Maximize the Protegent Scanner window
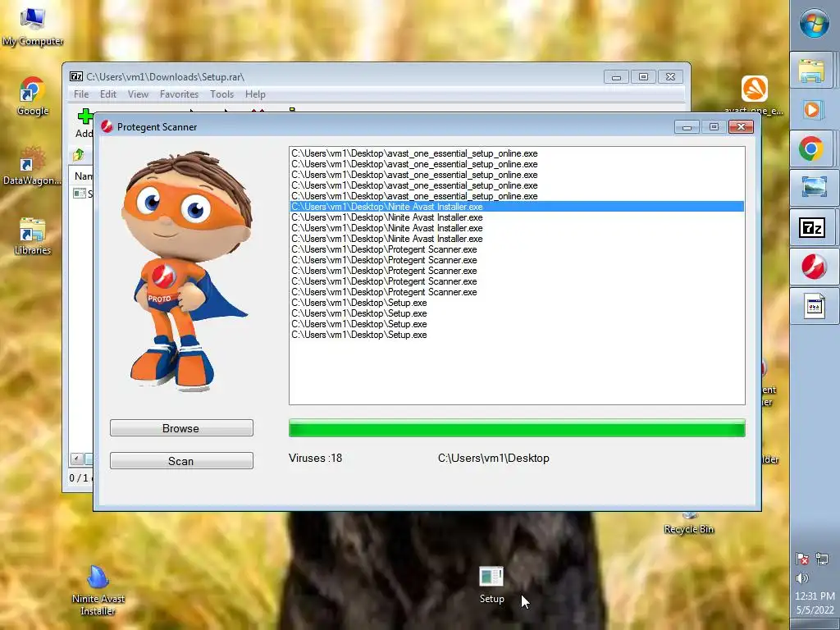Screen dimensions: 840x630 coord(714,126)
